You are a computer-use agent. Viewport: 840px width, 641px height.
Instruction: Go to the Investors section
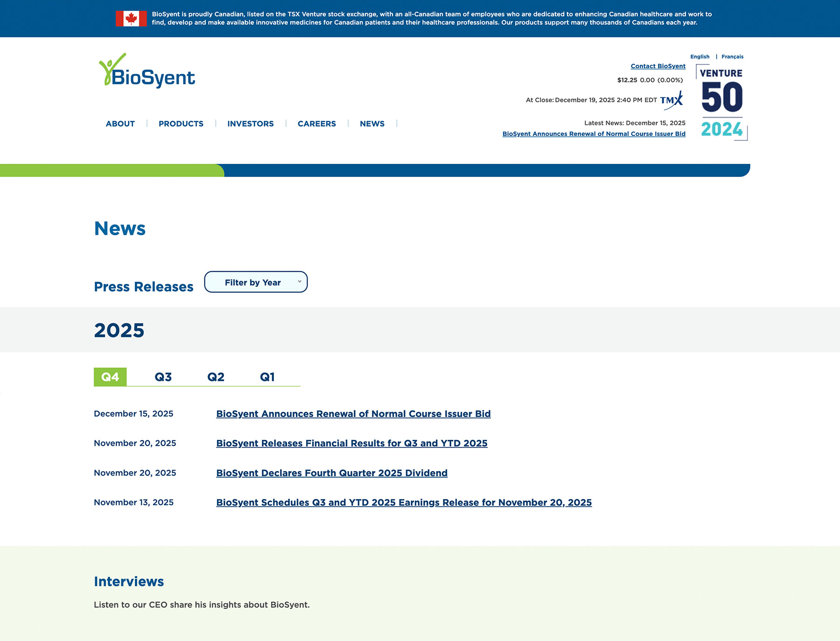point(251,124)
